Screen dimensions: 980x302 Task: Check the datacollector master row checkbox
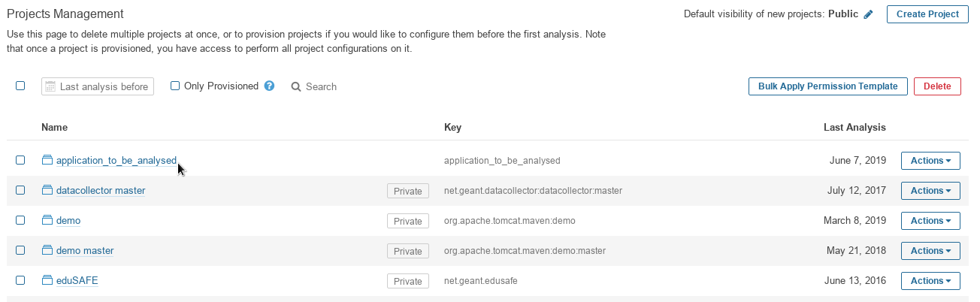(x=20, y=190)
